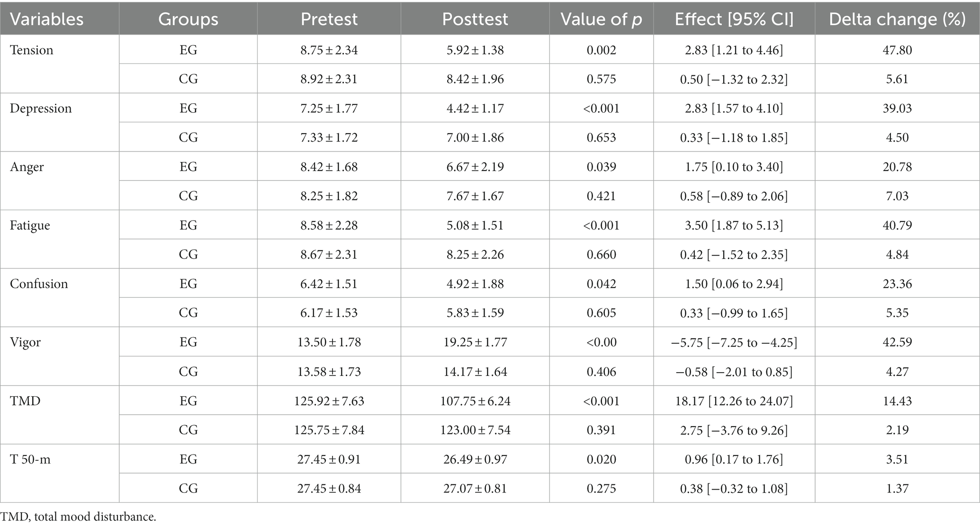Click the Pretest column header
The width and height of the screenshot is (980, 527).
point(329,19)
